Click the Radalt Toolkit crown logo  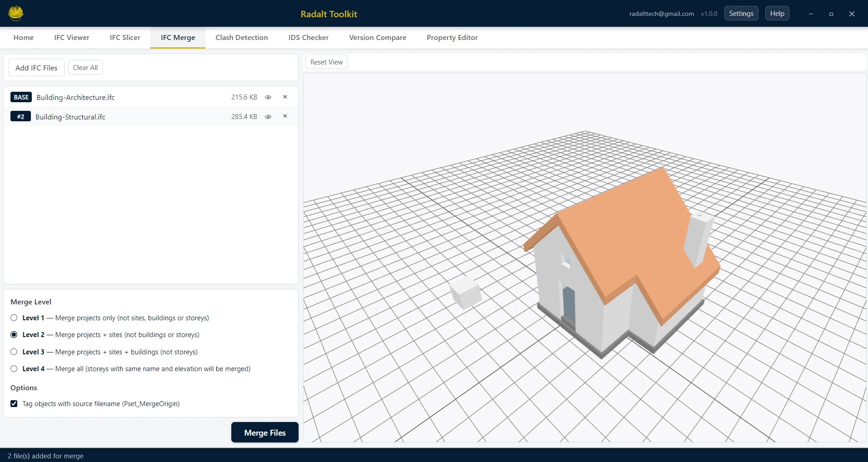coord(15,13)
